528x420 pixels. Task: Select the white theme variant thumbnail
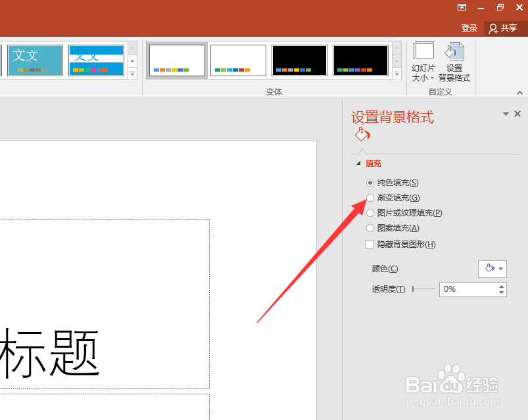[x=177, y=60]
